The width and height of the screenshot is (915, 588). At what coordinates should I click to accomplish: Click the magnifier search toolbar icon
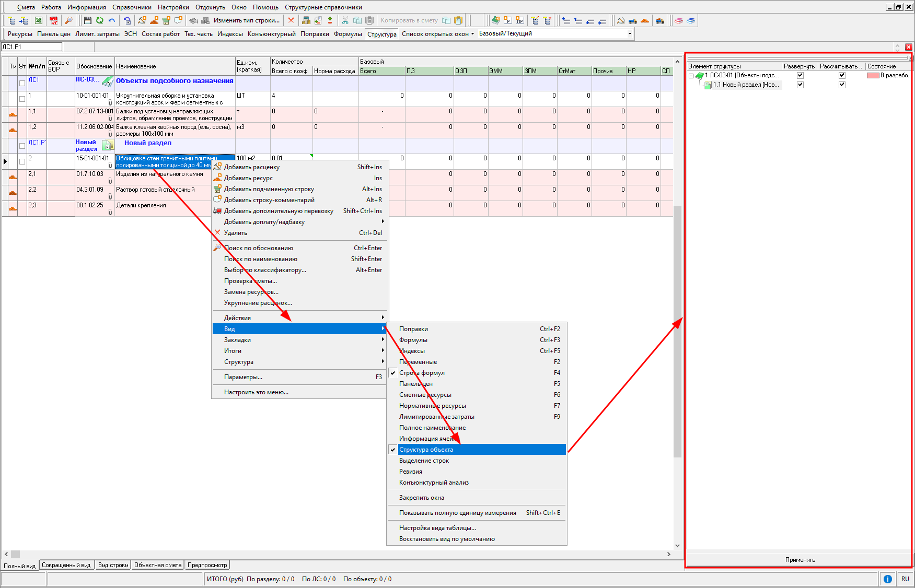point(68,20)
